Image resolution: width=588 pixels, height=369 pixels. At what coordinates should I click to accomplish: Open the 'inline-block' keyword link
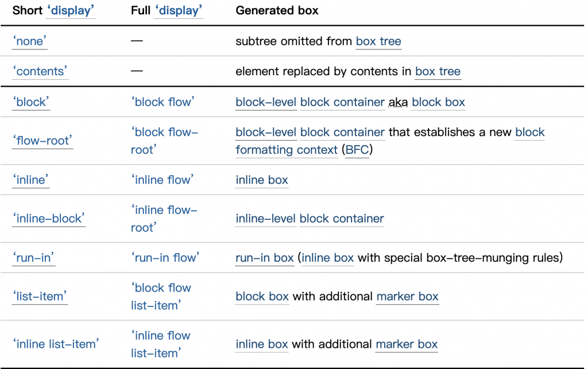click(48, 218)
